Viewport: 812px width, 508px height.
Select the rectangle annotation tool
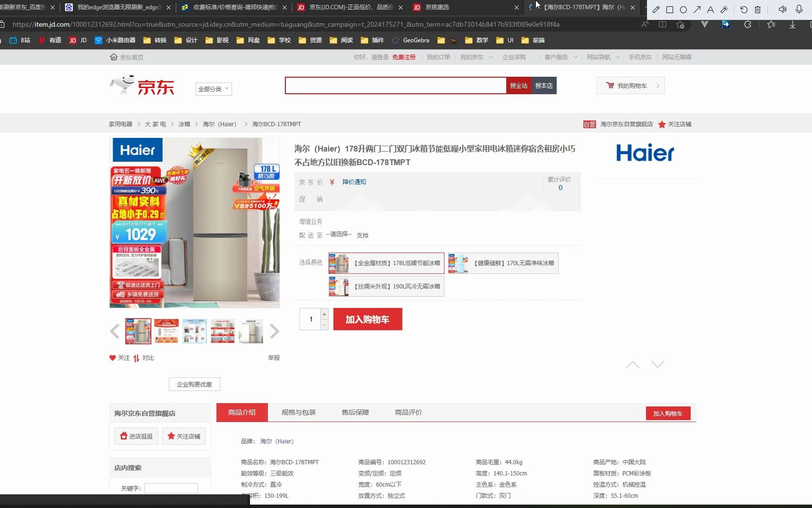(670, 9)
